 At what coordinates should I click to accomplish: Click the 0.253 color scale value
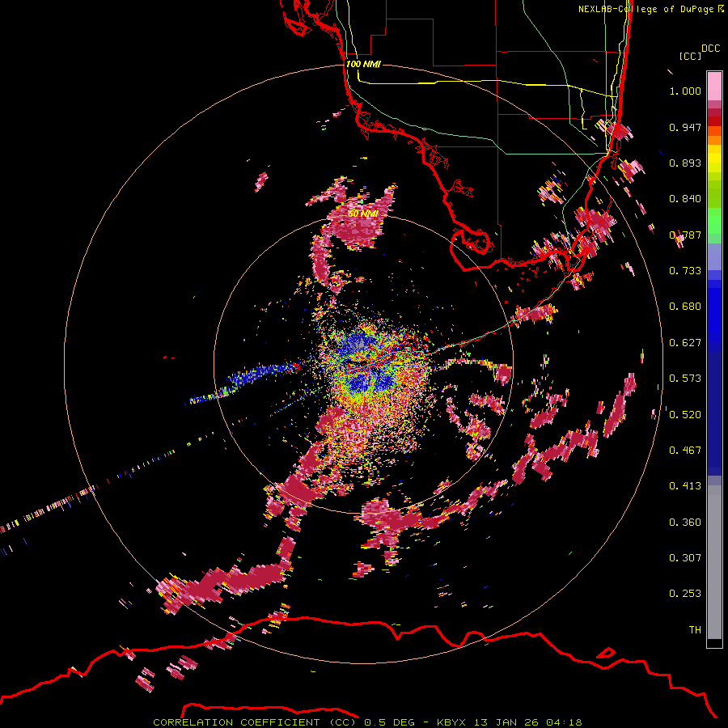685,594
